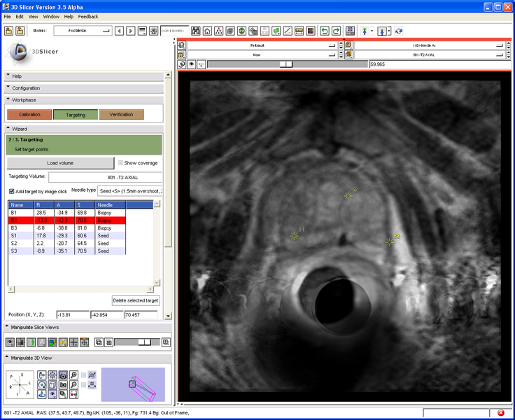Switch to the Verification workphase

point(121,115)
